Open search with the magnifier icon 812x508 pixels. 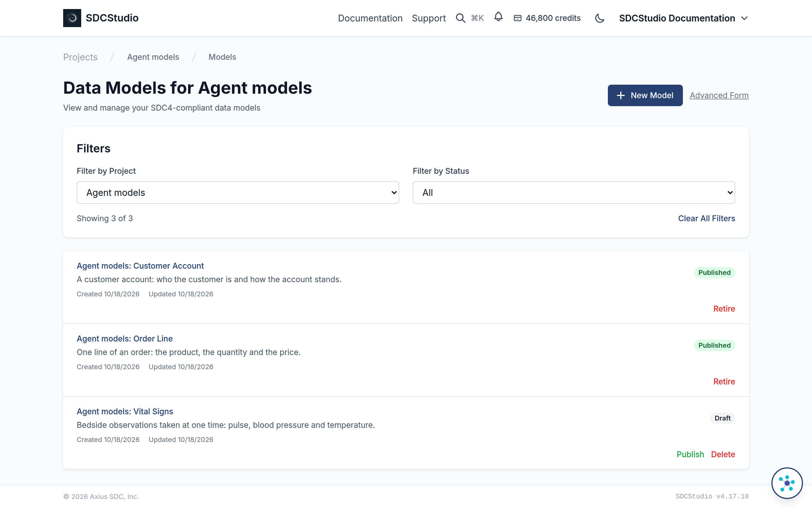click(x=460, y=18)
